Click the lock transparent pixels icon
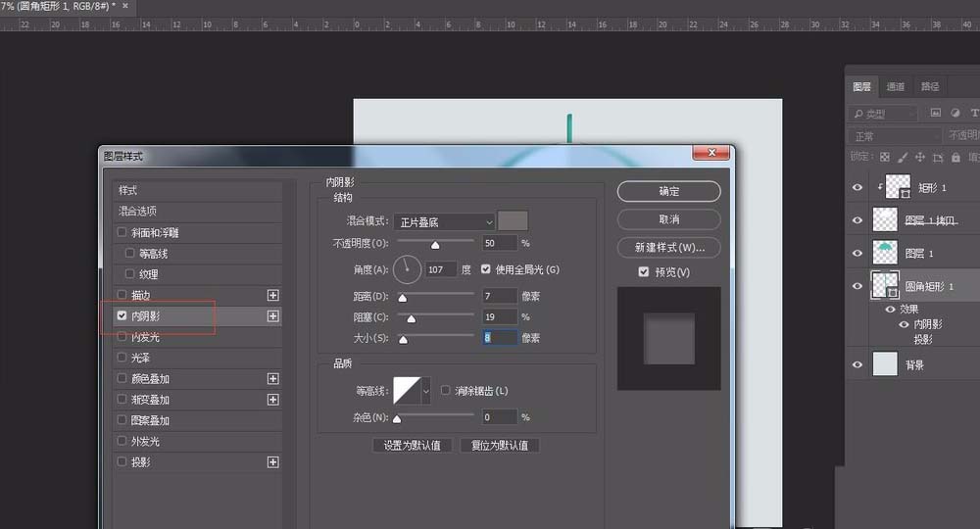The height and width of the screenshot is (529, 980). (885, 157)
